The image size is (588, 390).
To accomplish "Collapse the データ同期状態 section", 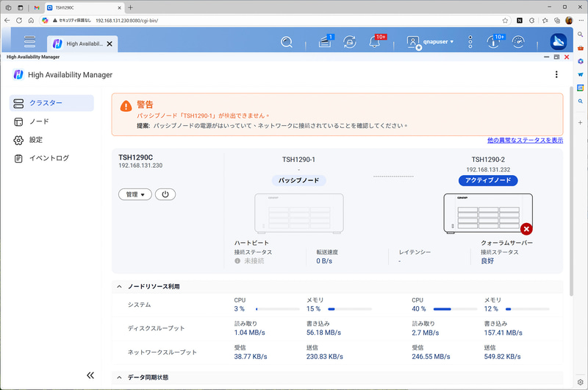I will point(119,377).
